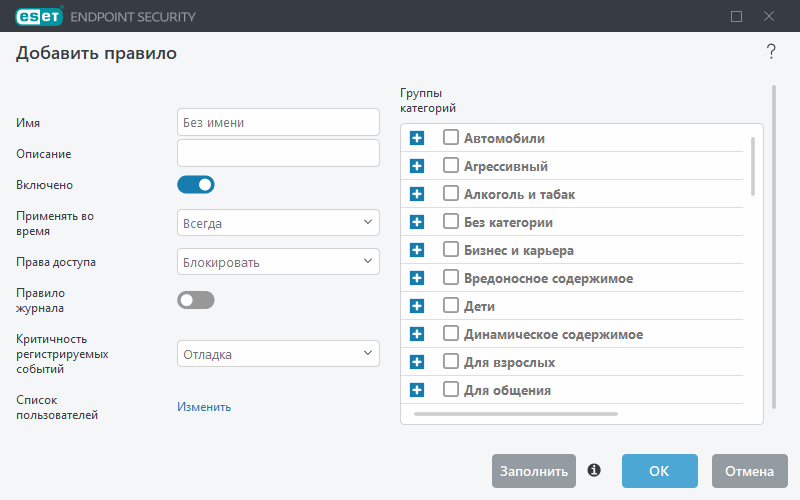Click the Отмена button

[x=749, y=471]
